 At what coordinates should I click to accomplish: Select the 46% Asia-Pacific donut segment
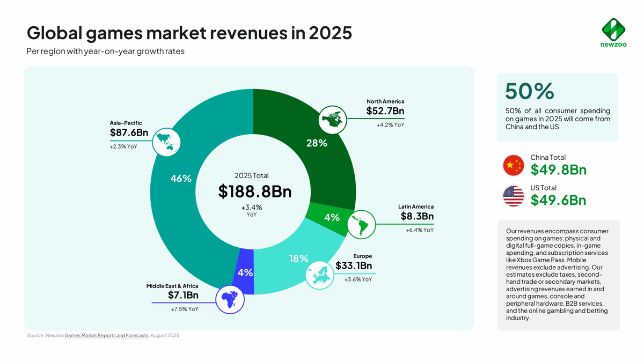coord(180,179)
